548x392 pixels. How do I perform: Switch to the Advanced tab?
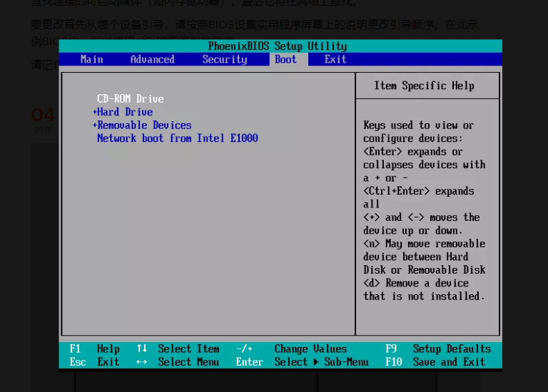point(152,59)
